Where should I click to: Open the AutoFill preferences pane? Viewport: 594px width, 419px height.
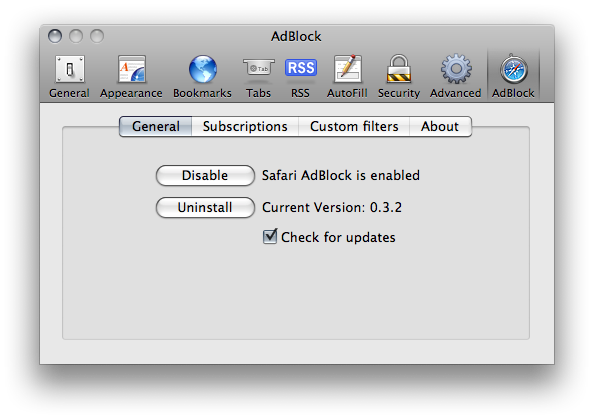click(347, 76)
